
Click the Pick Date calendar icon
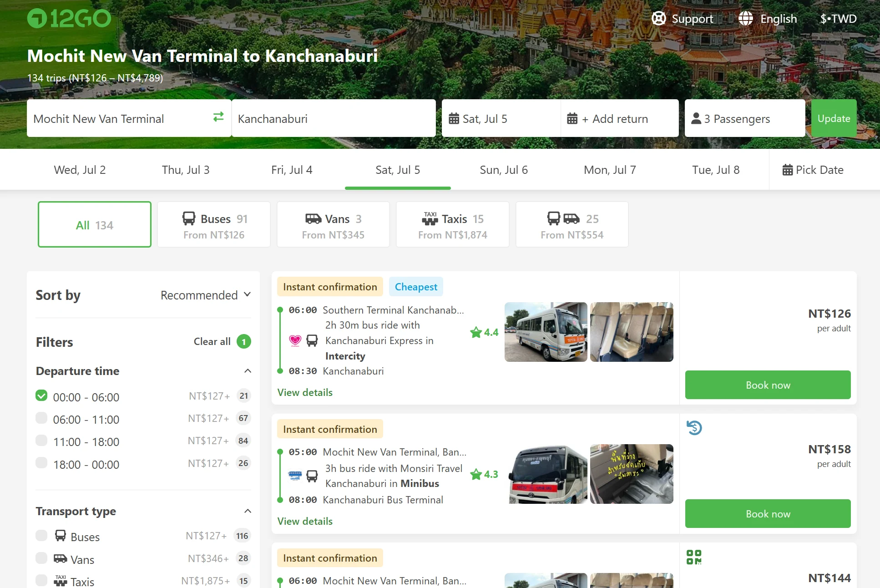point(787,170)
